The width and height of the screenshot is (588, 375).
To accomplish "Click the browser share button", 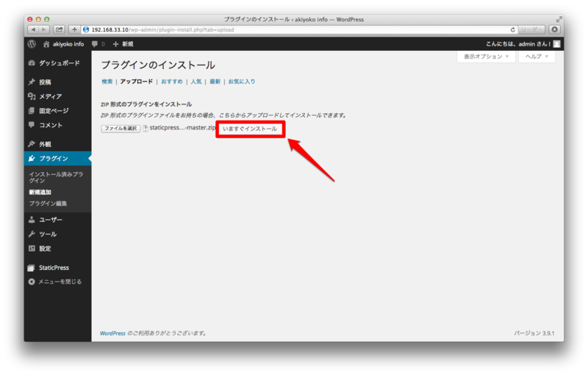I will point(60,29).
